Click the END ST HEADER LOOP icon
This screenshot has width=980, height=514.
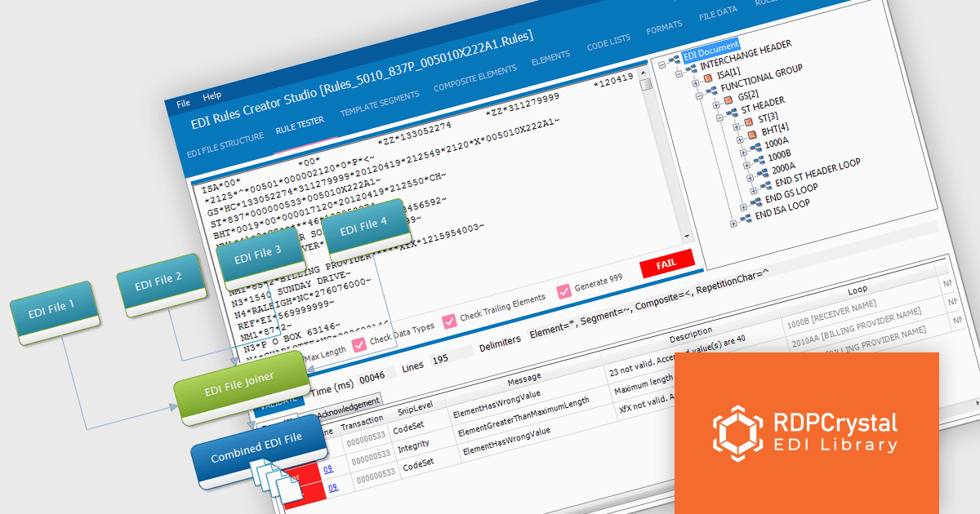tap(764, 187)
